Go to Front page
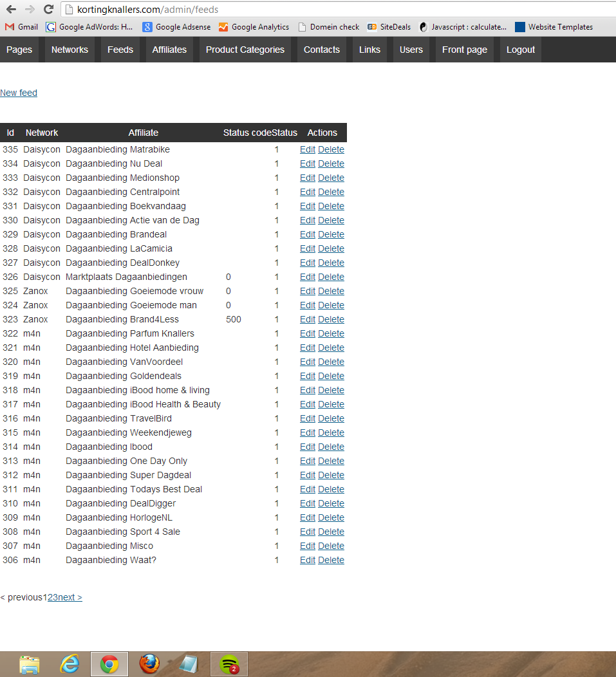 tap(464, 50)
